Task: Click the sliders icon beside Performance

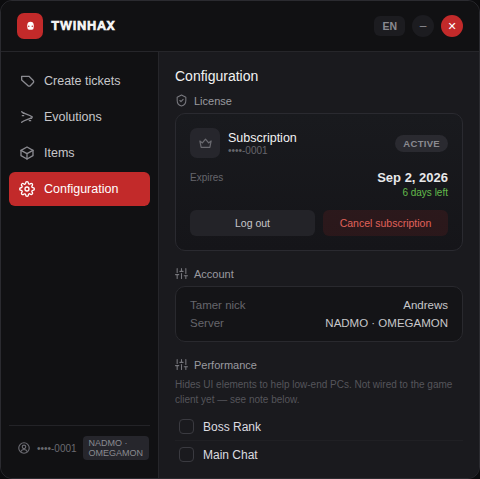Action: coord(181,365)
